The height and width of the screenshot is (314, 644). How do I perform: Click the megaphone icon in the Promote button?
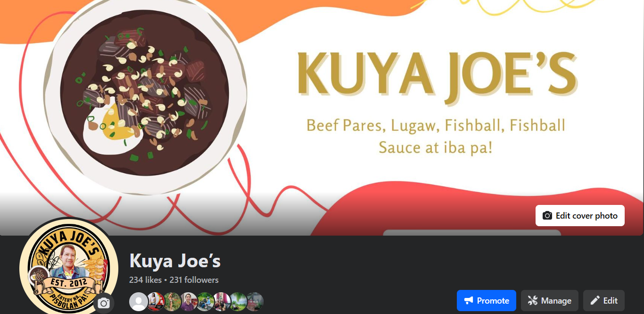(468, 301)
